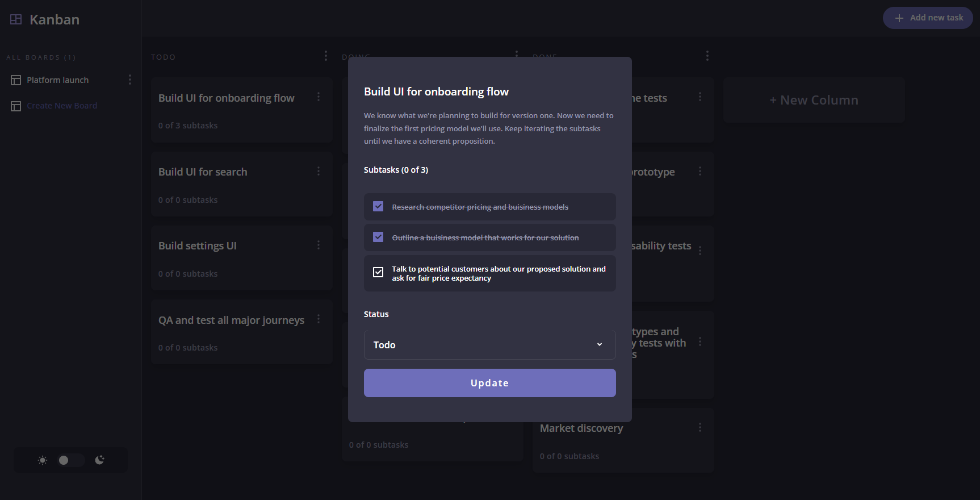Open the DONE column options menu
Screen dimensions: 980x500
coord(707,56)
